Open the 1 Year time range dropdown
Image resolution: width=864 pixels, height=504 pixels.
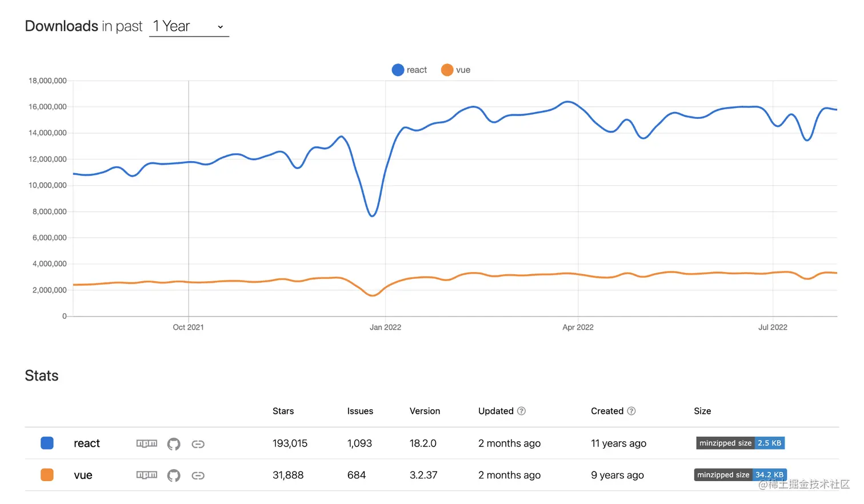[x=189, y=26]
